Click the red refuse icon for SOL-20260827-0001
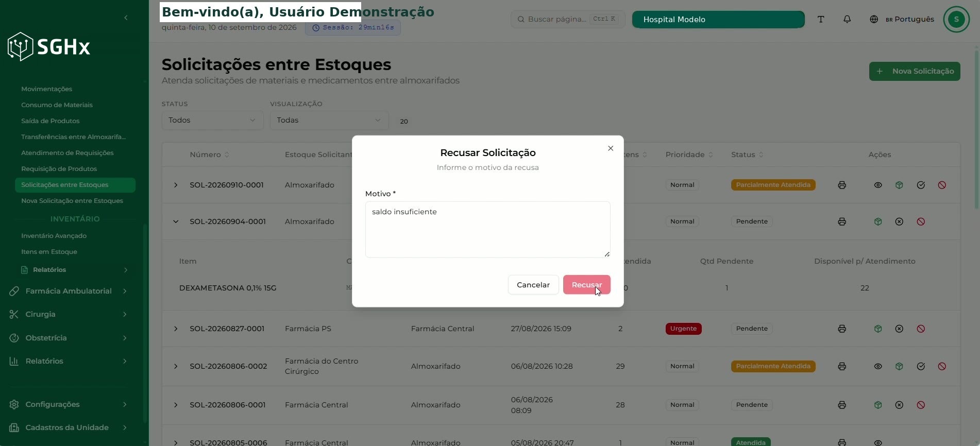Screen dimensions: 980x446 [x=921, y=329]
